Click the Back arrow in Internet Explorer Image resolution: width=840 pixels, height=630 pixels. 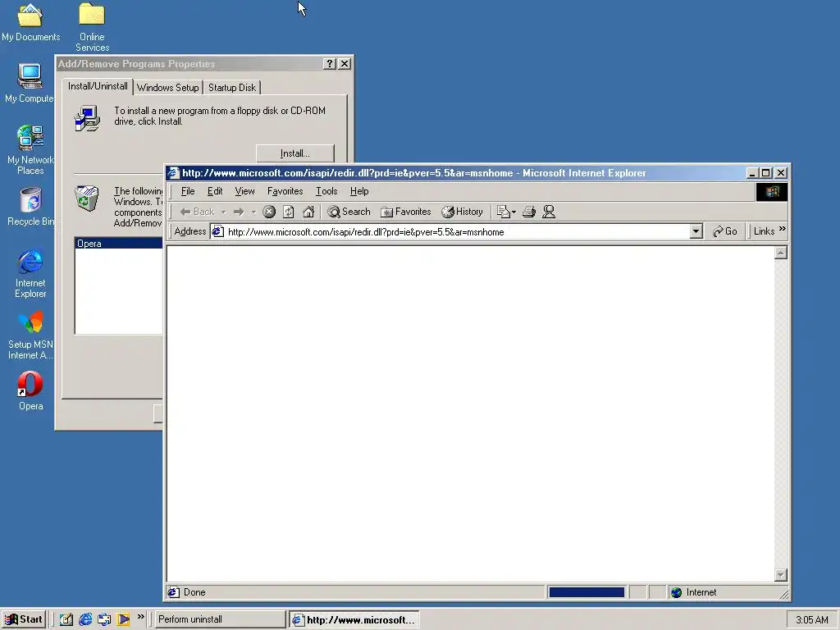click(197, 212)
